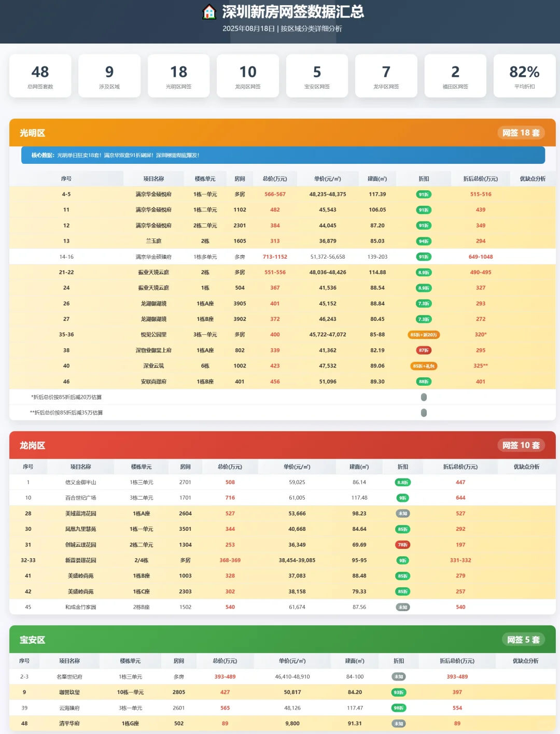The height and width of the screenshot is (734, 560).
Task: Select unit price 46,410-48,910
Action: point(292,677)
